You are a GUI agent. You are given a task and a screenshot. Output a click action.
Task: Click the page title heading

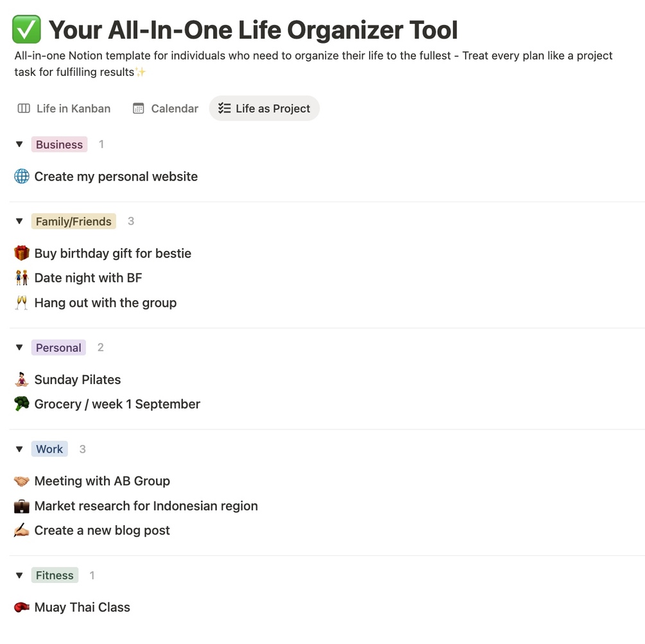click(x=253, y=30)
